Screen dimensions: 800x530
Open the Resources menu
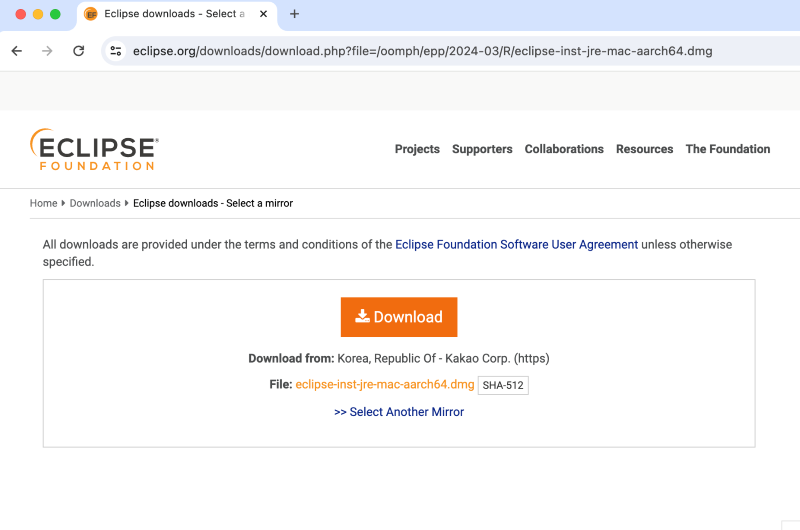coord(644,149)
